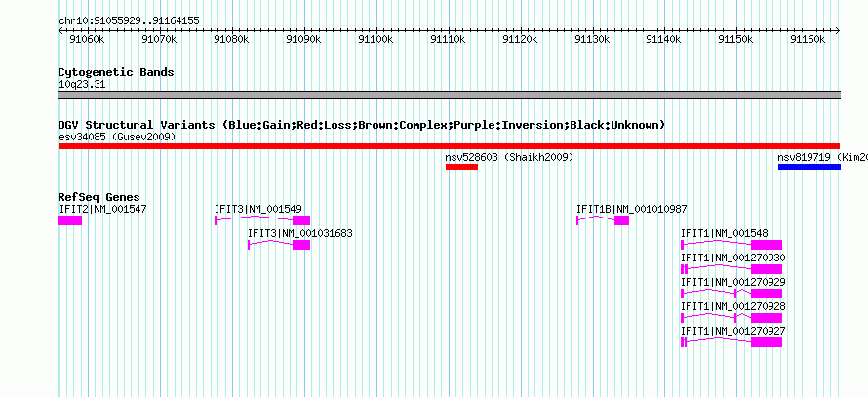Select the nsv528603 red variant bar
Viewport: 868px width, 397px height.
tap(461, 167)
